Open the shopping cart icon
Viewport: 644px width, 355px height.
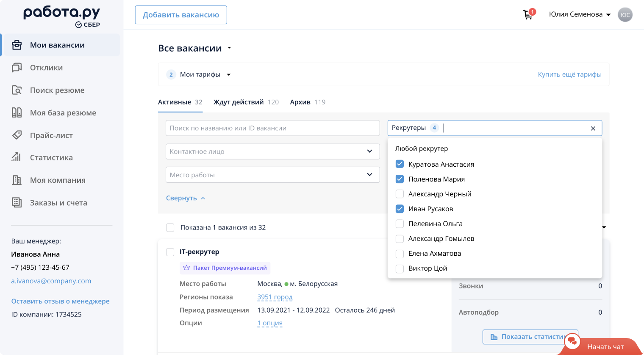point(528,15)
